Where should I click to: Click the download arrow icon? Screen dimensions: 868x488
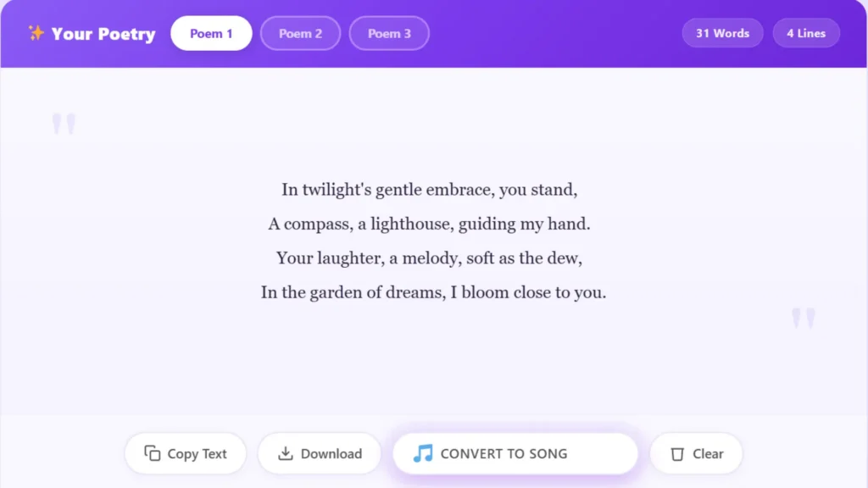[x=288, y=453]
